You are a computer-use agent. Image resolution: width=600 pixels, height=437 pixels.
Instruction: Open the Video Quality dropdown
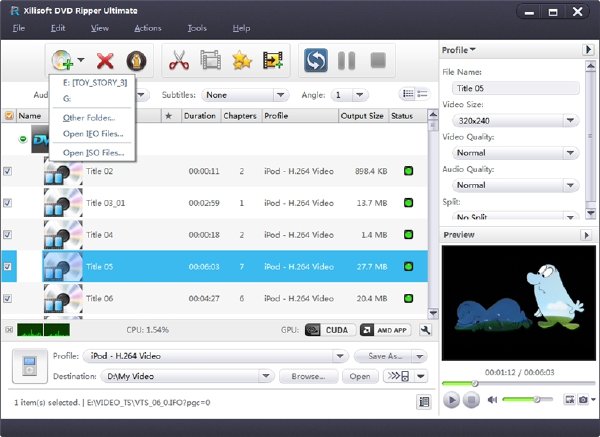(515, 153)
